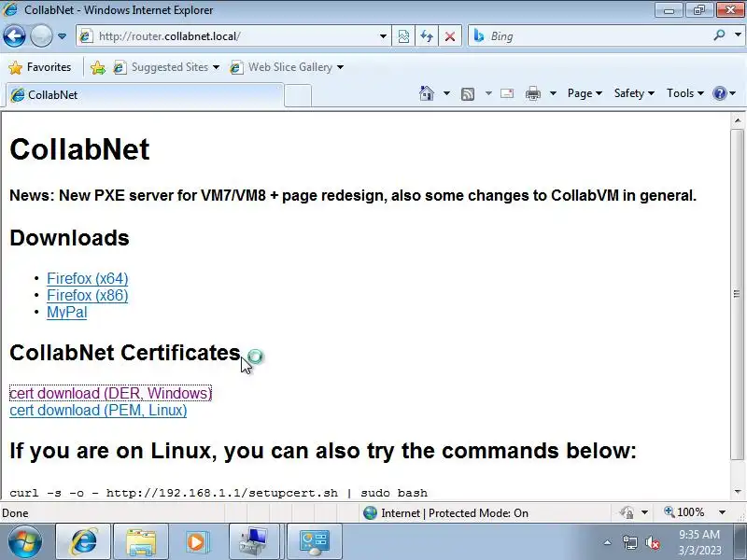Click the network tray icon
This screenshot has width=747, height=560.
pyautogui.click(x=629, y=543)
